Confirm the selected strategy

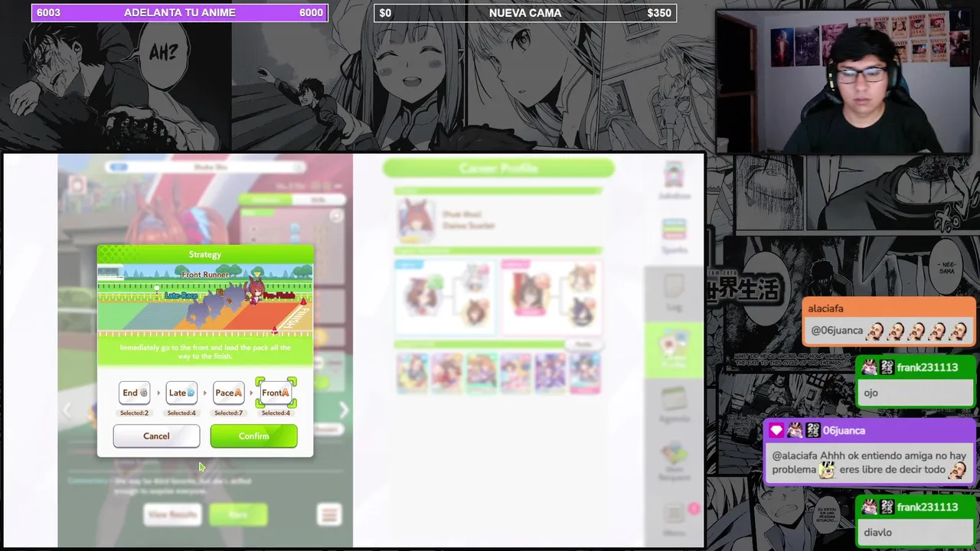point(253,436)
